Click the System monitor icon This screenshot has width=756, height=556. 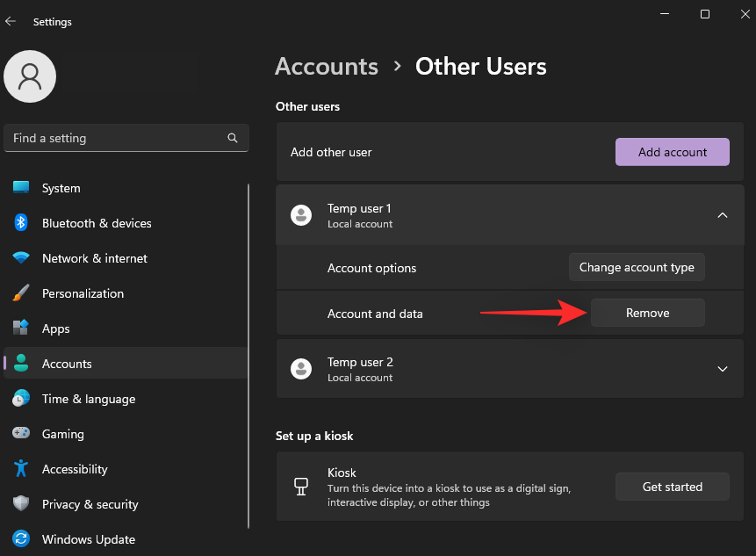21,188
